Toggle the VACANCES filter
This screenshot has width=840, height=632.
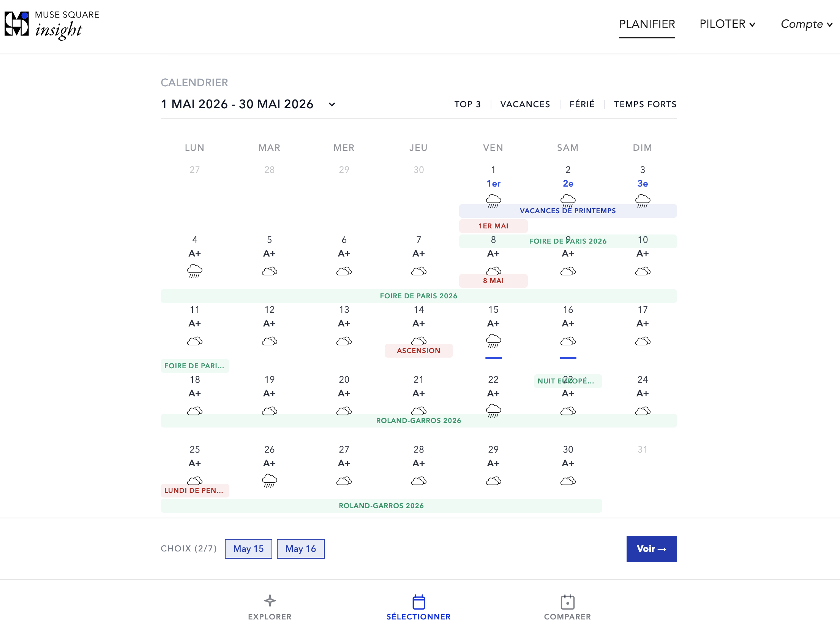pos(525,104)
